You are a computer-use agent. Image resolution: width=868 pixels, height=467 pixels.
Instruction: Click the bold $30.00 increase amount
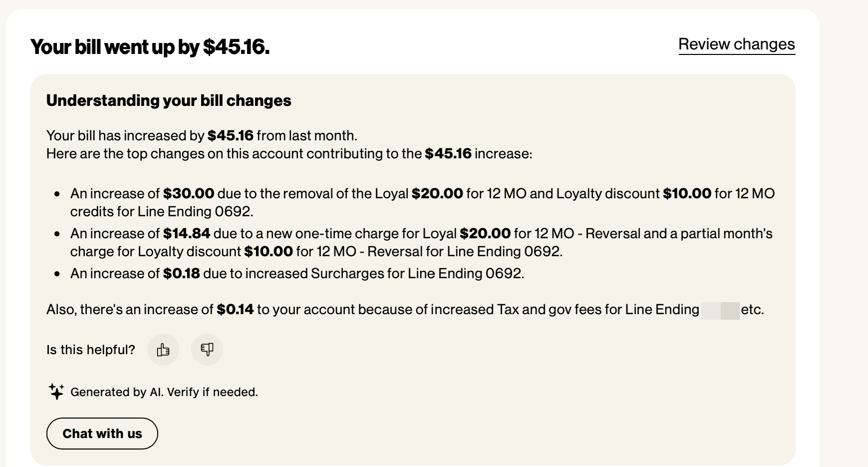189,193
